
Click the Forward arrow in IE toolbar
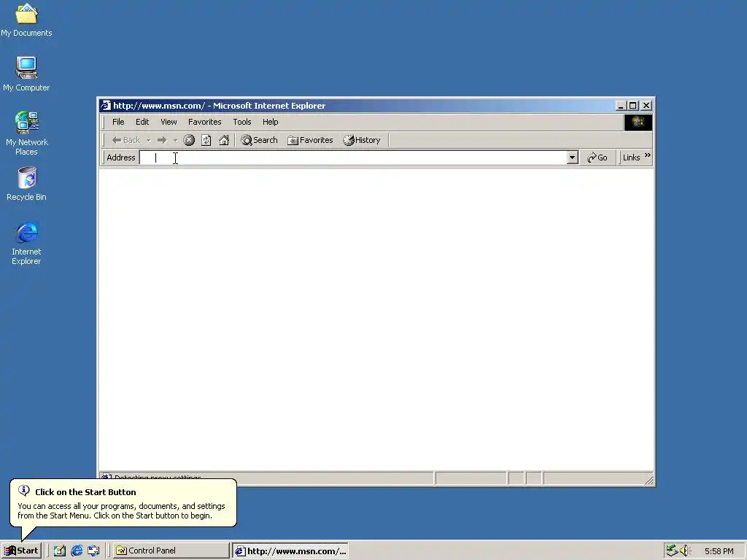pos(162,140)
